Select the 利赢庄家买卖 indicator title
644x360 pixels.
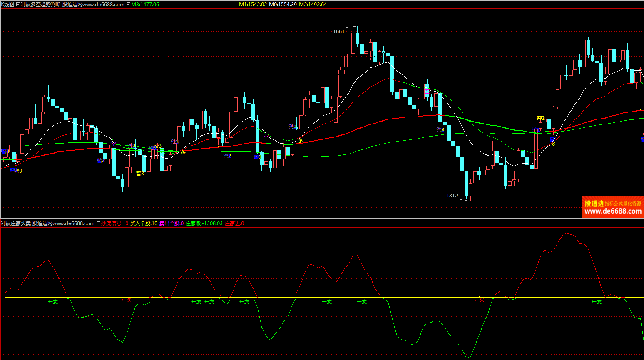coord(16,223)
